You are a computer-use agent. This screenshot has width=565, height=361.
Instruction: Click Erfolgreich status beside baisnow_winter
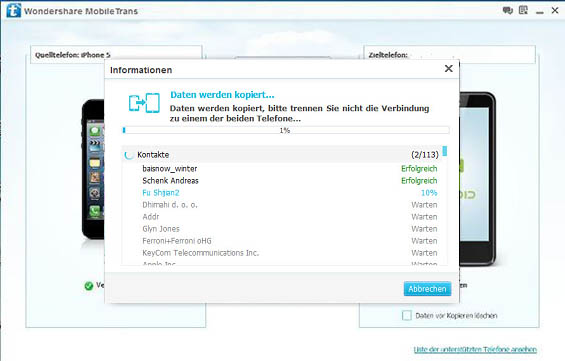[x=419, y=169]
